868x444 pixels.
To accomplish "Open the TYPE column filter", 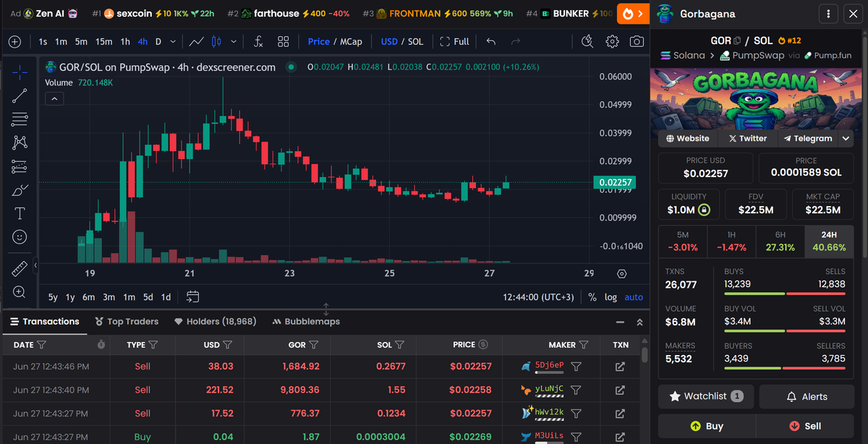I will tap(153, 345).
